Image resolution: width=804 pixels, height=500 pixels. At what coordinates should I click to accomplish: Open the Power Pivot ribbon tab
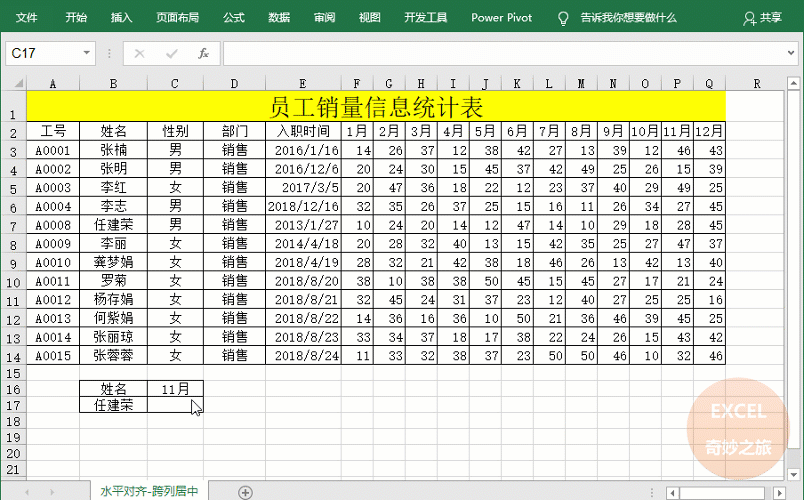(501, 17)
